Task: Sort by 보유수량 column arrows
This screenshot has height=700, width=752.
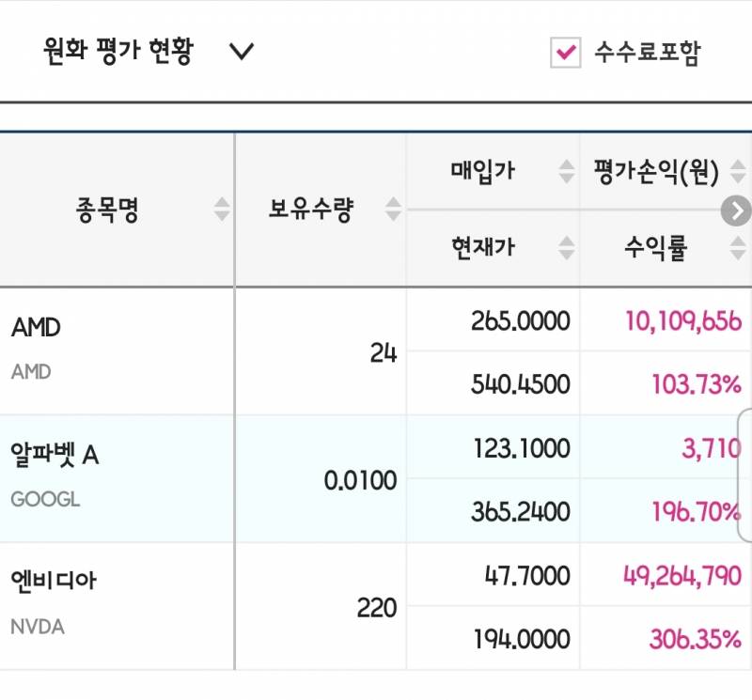Action: (393, 209)
